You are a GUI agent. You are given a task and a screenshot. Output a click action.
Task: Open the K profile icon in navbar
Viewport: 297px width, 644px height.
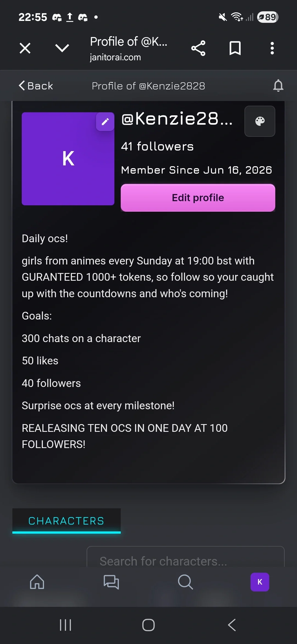(260, 582)
